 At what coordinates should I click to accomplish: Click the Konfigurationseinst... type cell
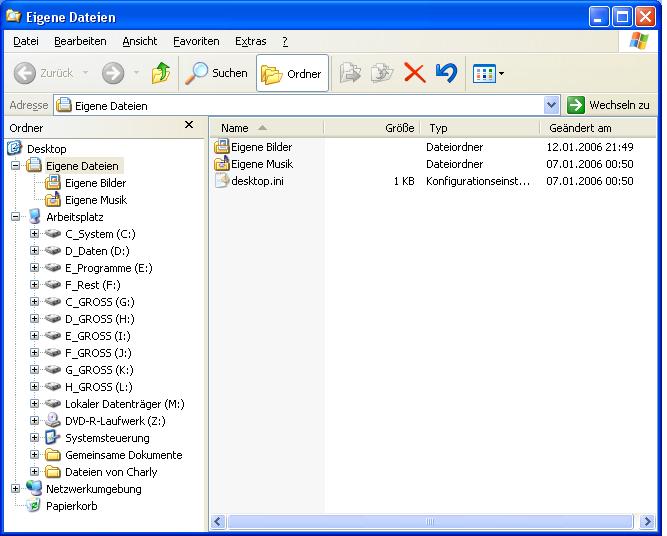click(x=478, y=181)
